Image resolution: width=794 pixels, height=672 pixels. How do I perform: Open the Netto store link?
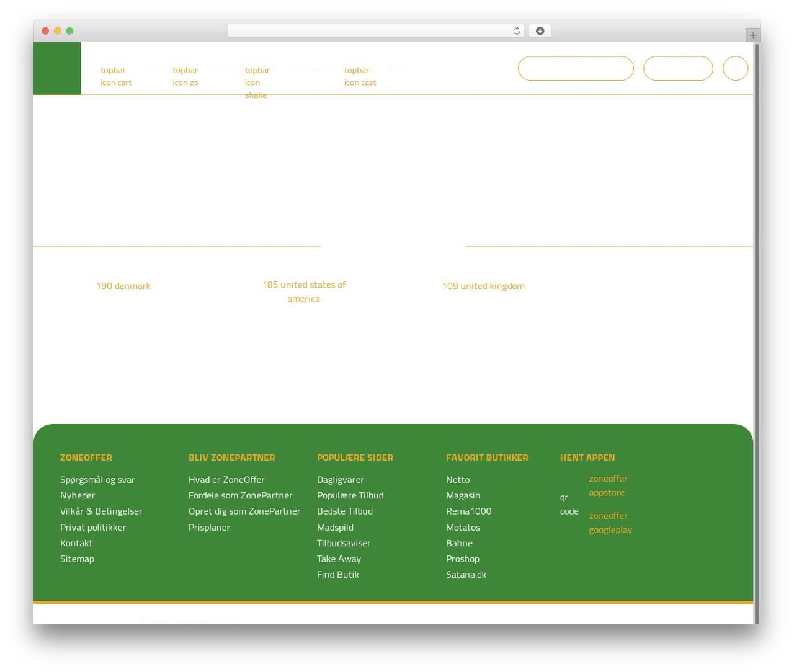[x=458, y=479]
